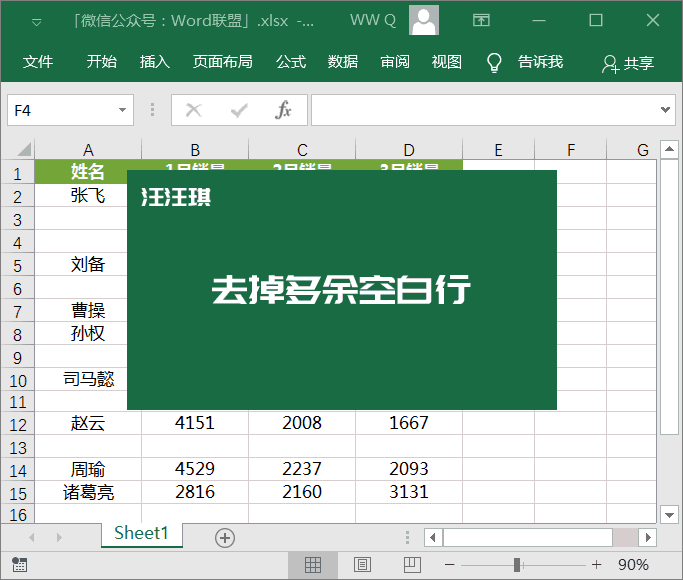Expand the Name Box dropdown arrow
Viewport: 683px width, 580px height.
(x=122, y=110)
